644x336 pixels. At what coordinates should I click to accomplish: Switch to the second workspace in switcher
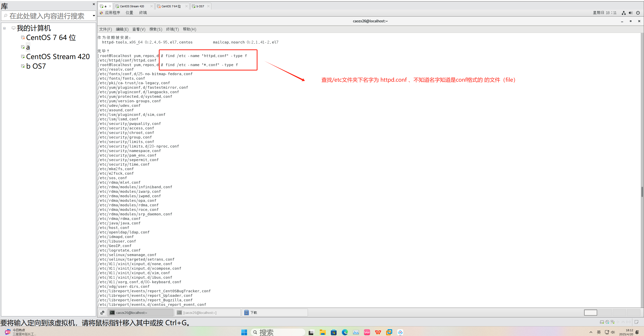click(605, 313)
